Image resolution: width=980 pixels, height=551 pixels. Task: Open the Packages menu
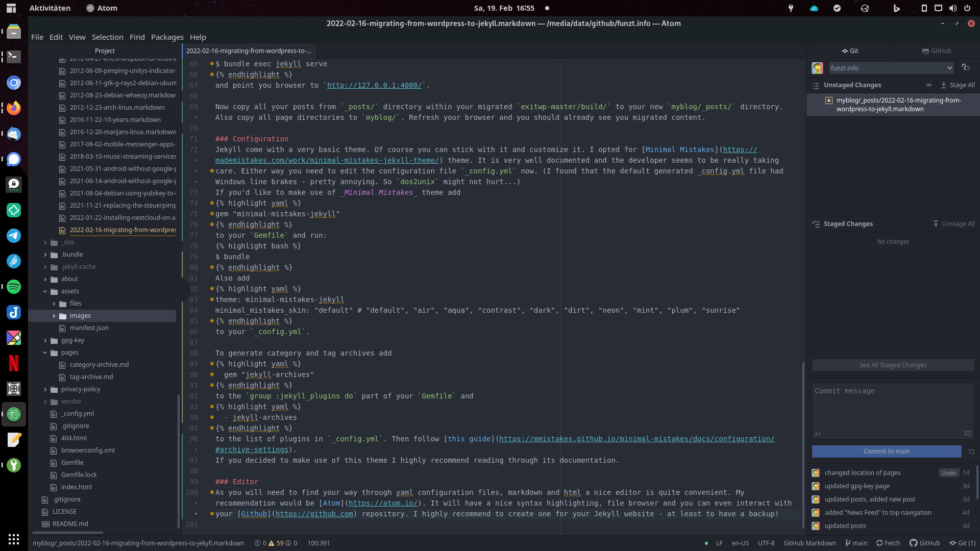[x=167, y=37]
